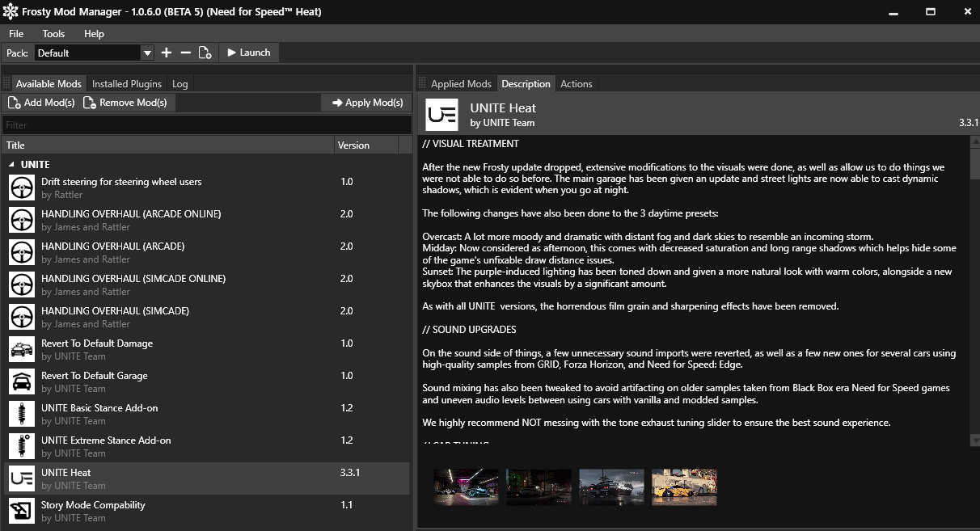Image resolution: width=980 pixels, height=531 pixels.
Task: Open the second dark screenshot thumbnail
Action: click(539, 487)
